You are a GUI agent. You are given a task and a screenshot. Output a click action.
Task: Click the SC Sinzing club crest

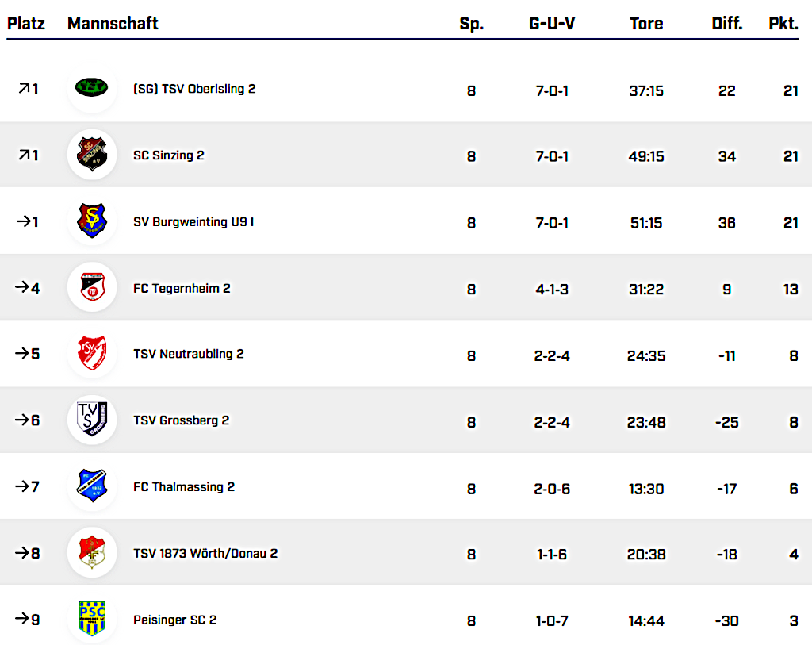coord(91,155)
